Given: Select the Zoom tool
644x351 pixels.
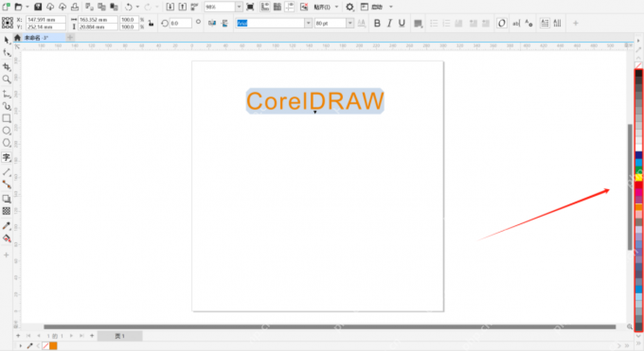Looking at the screenshot, I should 7,79.
